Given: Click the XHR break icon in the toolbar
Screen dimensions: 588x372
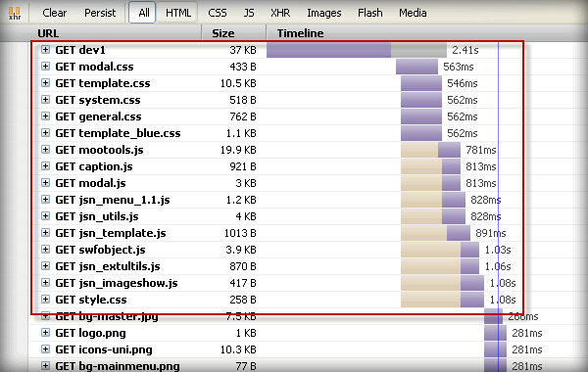Looking at the screenshot, I should 15,13.
